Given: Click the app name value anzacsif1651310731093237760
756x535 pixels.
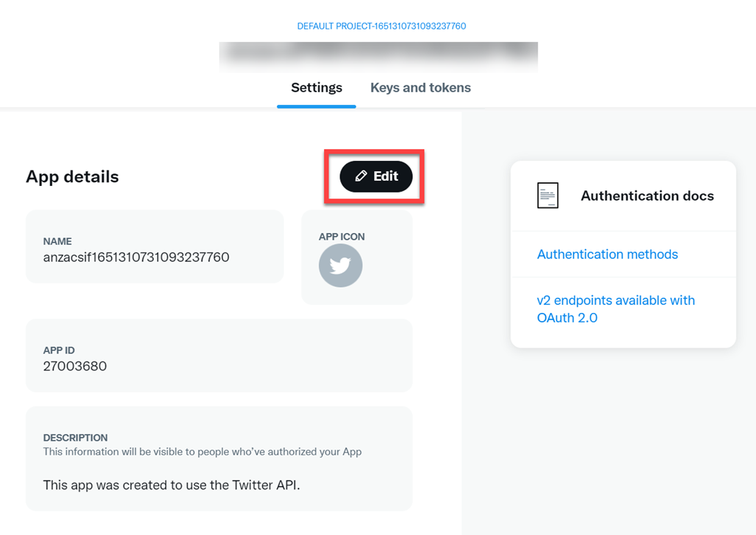Looking at the screenshot, I should 136,258.
